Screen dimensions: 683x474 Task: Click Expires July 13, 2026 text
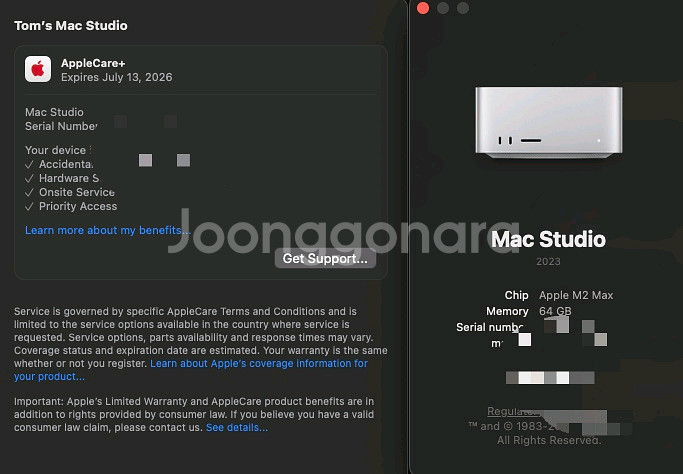(117, 77)
